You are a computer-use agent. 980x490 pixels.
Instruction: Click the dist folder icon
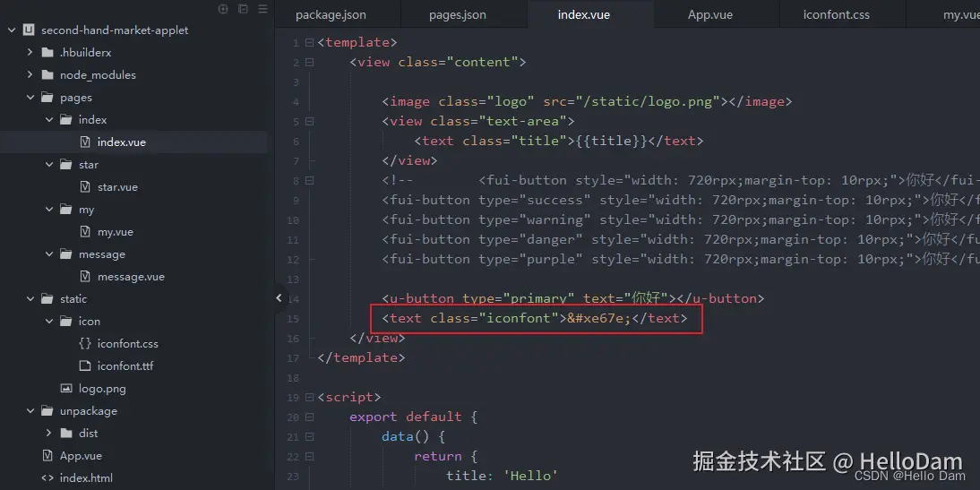[x=66, y=434]
